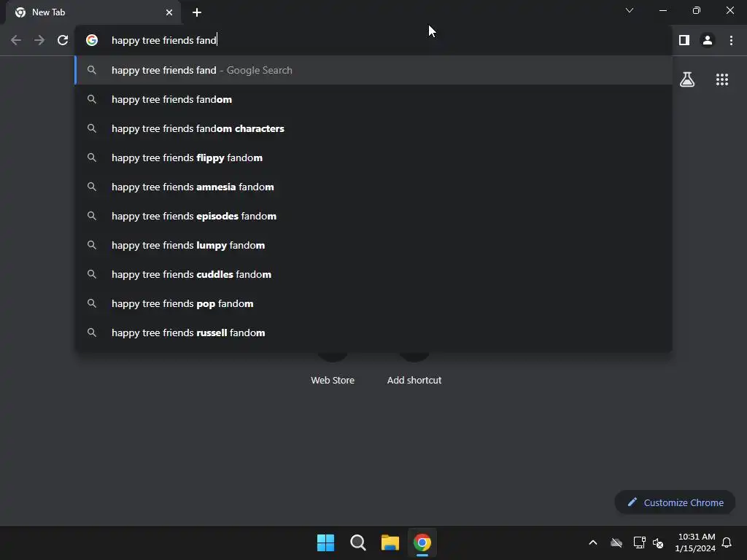Click the search icon beside 'russell fandom'
Screen dimensions: 747x560
coord(92,332)
